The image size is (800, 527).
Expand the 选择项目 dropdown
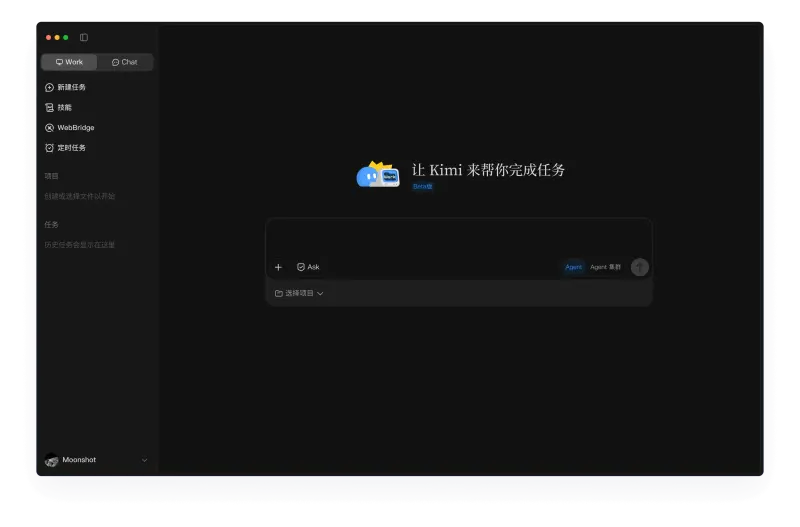(299, 293)
